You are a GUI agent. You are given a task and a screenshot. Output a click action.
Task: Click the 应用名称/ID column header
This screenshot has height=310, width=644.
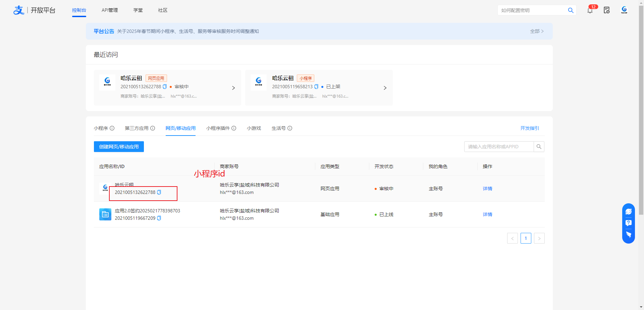[112, 166]
